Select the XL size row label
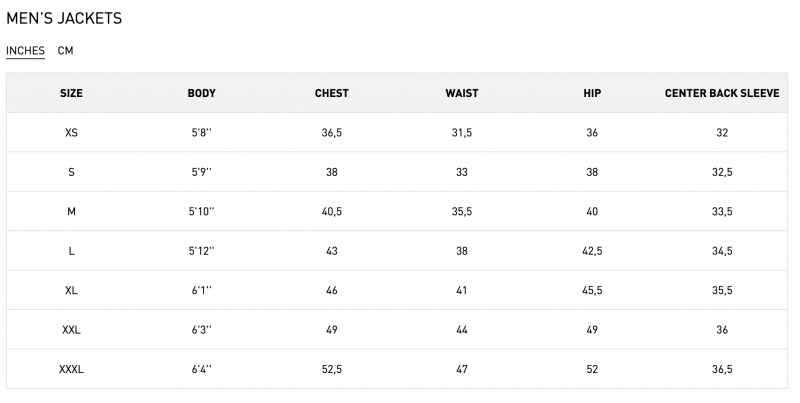This screenshot has height=403, width=800. click(71, 291)
